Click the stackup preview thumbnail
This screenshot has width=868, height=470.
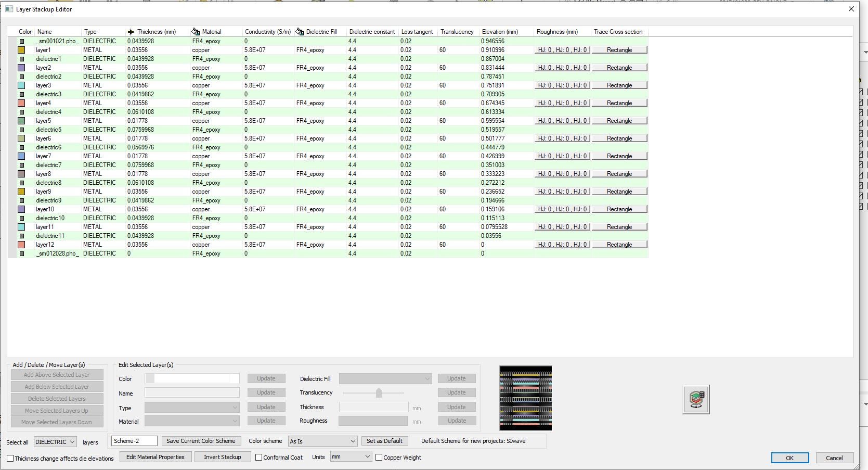[x=525, y=398]
